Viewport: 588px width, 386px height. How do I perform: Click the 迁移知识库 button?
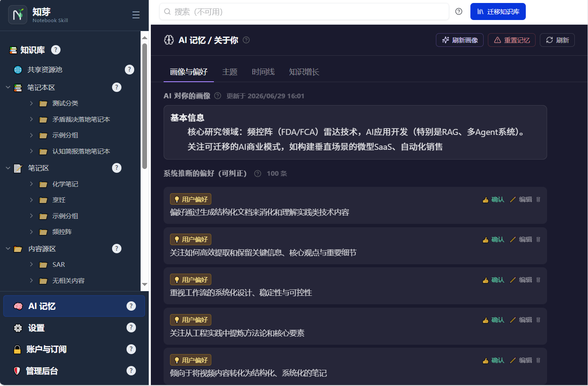498,11
